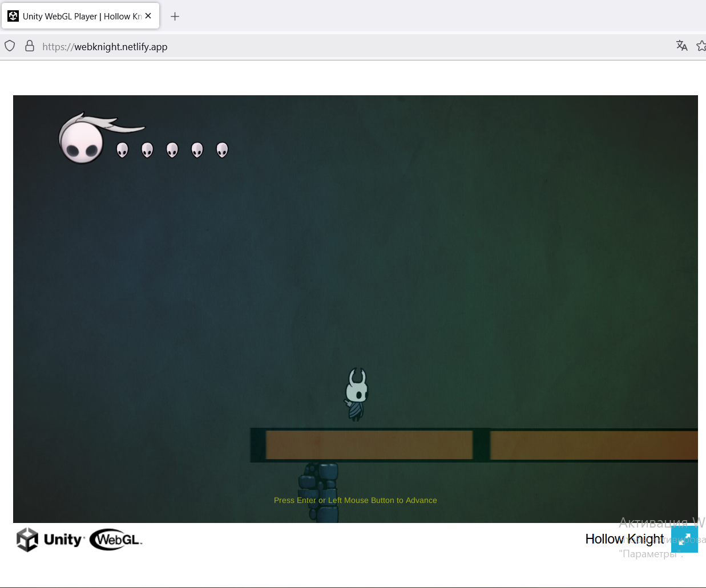The image size is (706, 588).
Task: Click the second small health mask
Action: [x=147, y=150]
